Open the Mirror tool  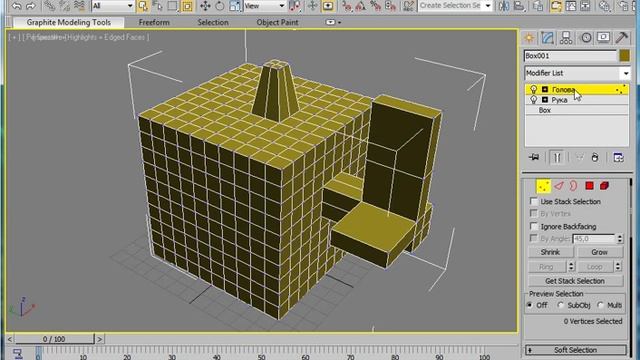(x=504, y=6)
